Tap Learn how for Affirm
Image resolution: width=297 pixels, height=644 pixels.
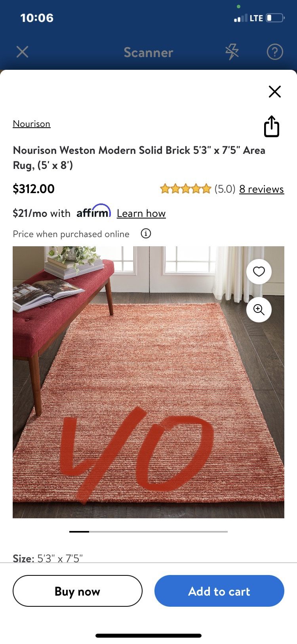(141, 213)
